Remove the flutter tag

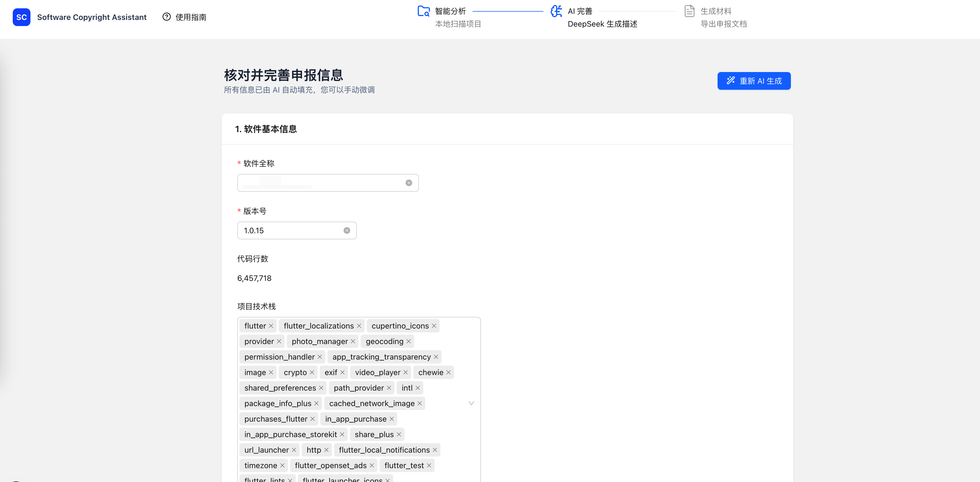[x=271, y=326]
